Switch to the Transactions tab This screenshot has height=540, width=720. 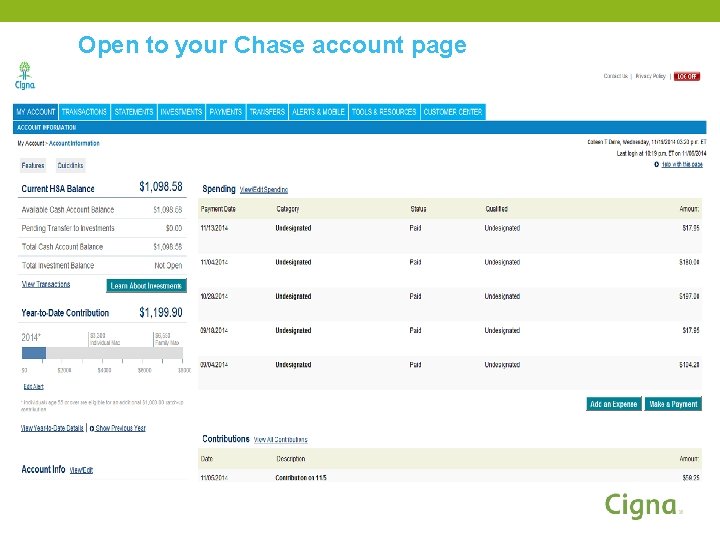[x=84, y=112]
